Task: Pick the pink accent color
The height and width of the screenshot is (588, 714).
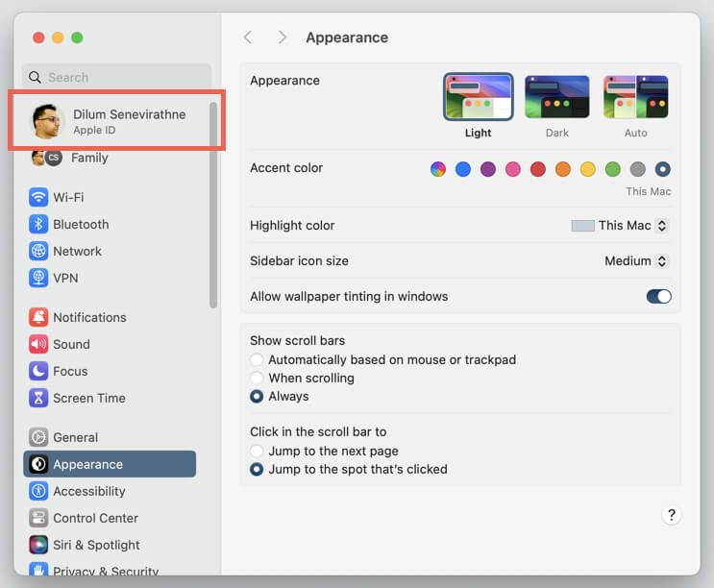Action: click(513, 169)
